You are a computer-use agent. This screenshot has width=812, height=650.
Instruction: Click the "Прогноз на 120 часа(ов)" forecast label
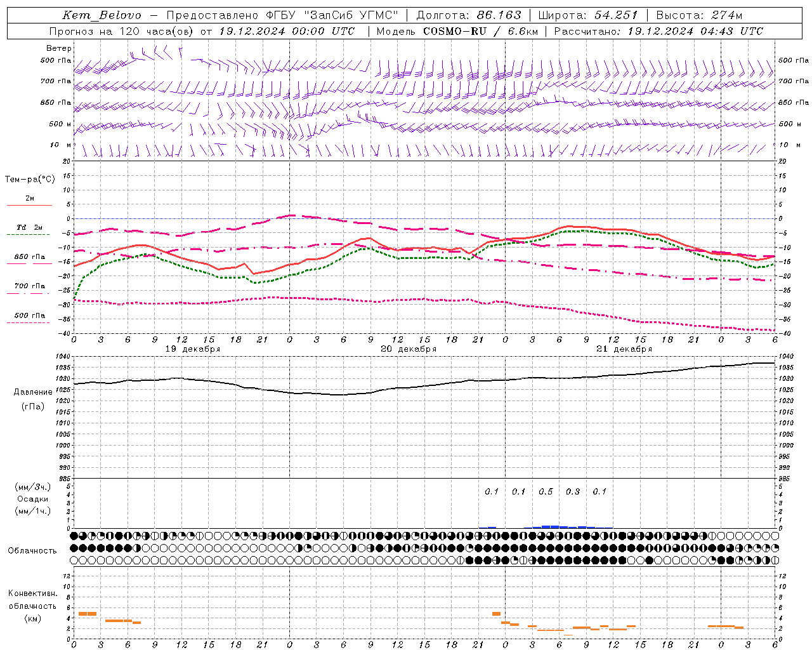(122, 31)
